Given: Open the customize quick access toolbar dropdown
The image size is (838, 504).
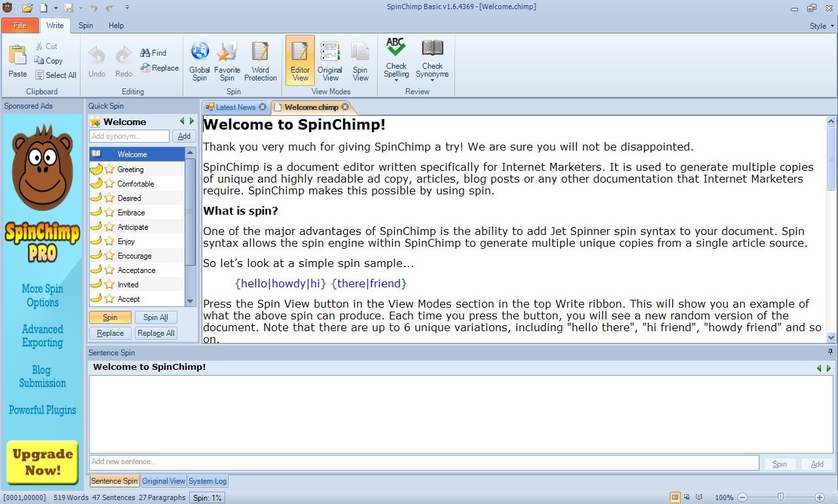Looking at the screenshot, I should pyautogui.click(x=127, y=8).
